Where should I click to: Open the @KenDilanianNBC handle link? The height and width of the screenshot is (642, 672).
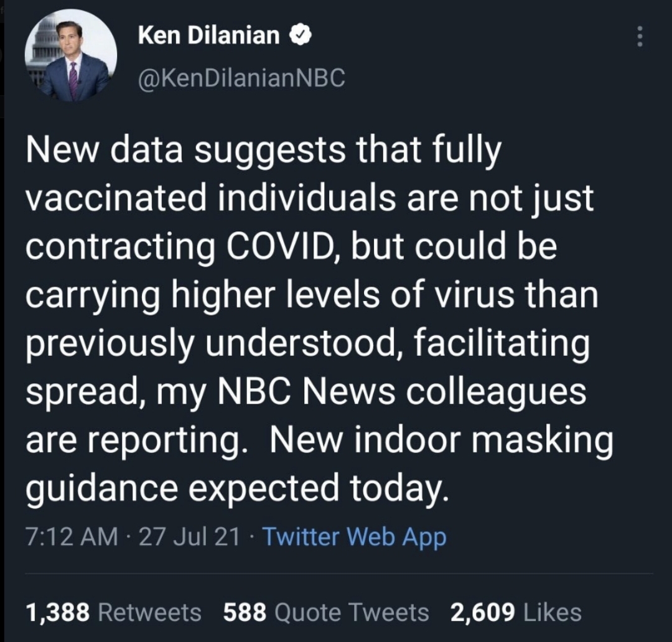coord(241,79)
